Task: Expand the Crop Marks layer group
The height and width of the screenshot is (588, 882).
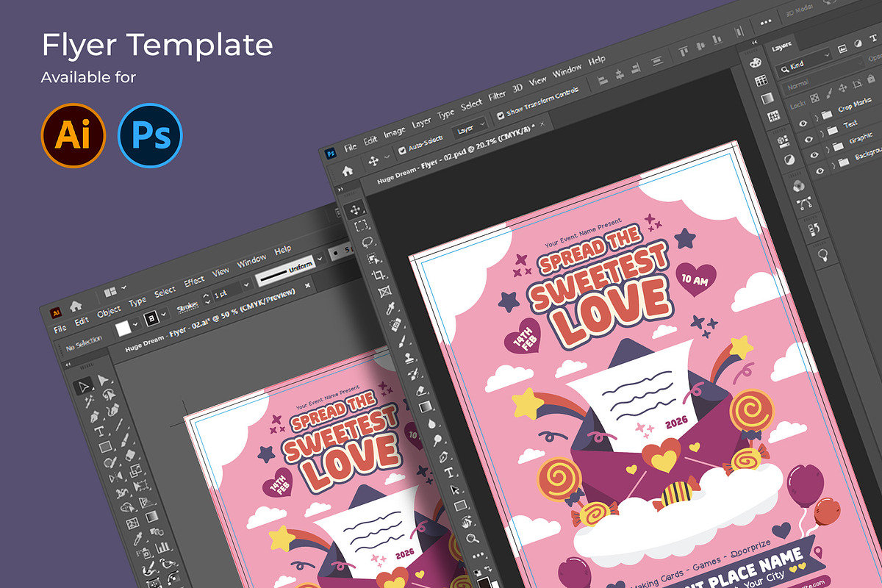Action: [817, 118]
